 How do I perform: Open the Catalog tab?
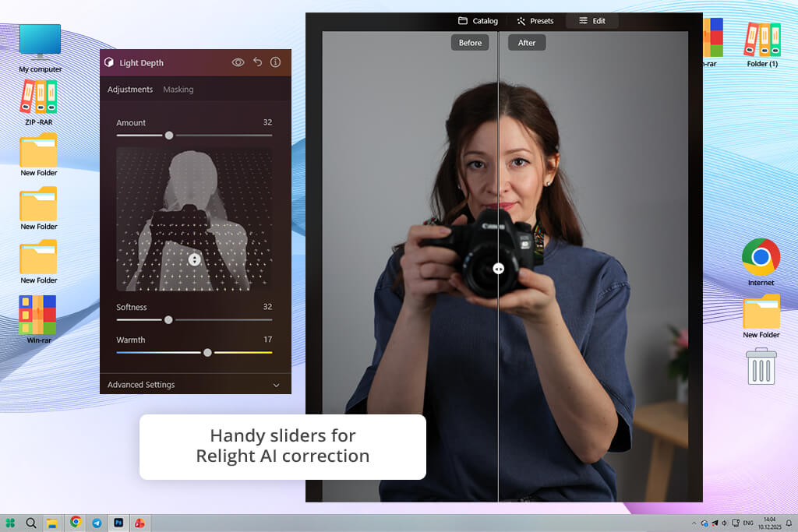(478, 21)
